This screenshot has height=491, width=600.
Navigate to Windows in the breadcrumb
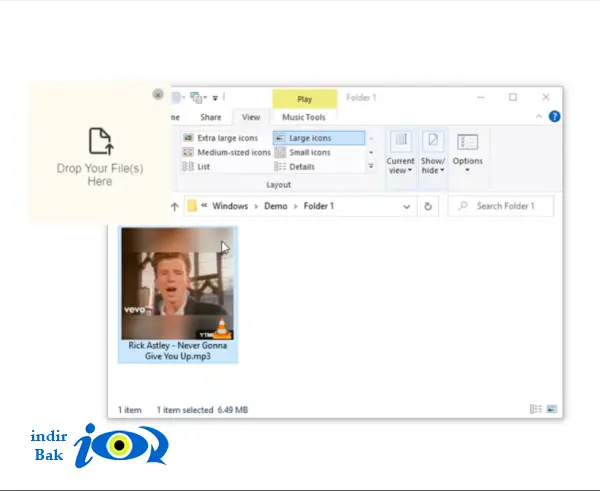pyautogui.click(x=230, y=206)
